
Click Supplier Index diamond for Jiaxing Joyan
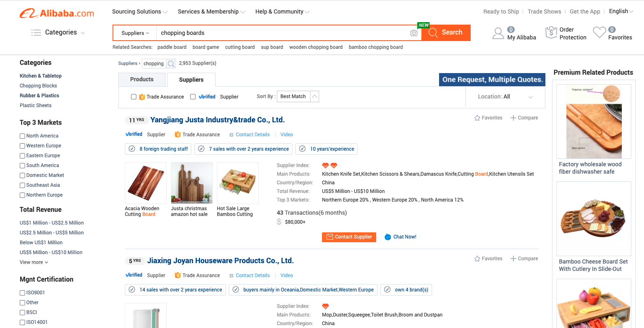(x=325, y=306)
